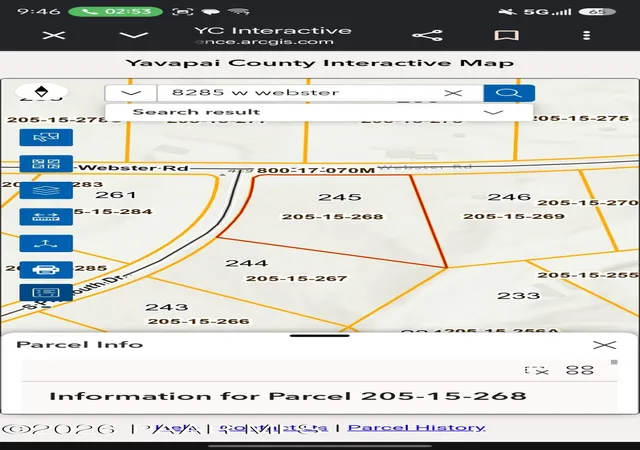
Task: Tap the dock panel icon in Parcel Info
Action: click(537, 370)
